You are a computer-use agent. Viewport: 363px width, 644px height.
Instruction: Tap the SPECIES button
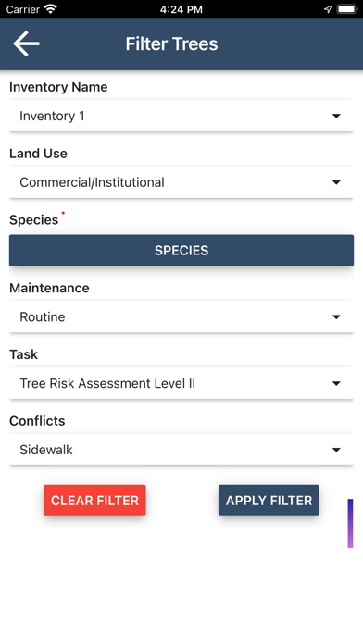(181, 250)
